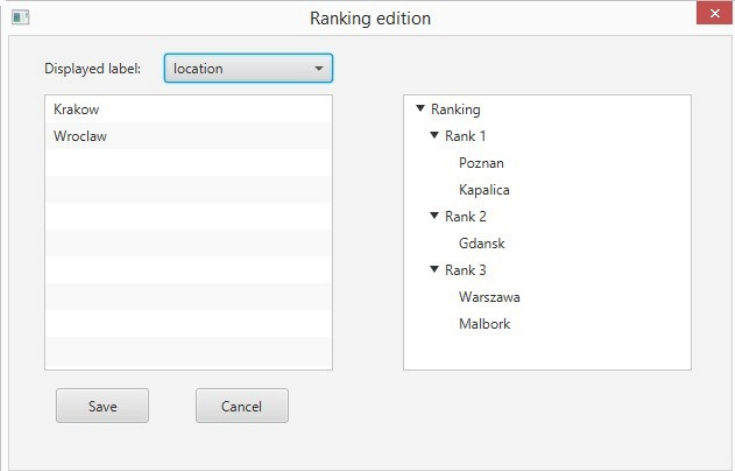This screenshot has width=735, height=471.
Task: Select Kapalica under Rank 1
Action: point(485,190)
